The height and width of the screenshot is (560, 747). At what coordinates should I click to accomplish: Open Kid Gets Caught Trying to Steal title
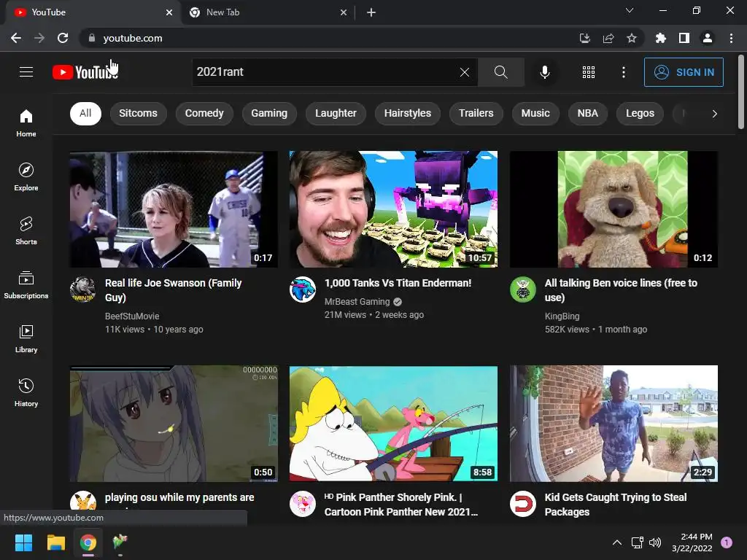pos(616,505)
